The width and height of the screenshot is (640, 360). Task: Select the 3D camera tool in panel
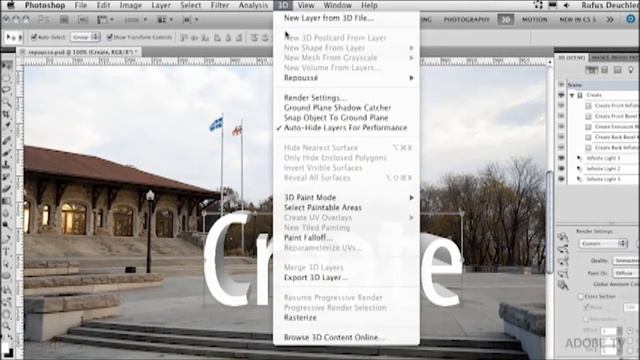[563, 248]
